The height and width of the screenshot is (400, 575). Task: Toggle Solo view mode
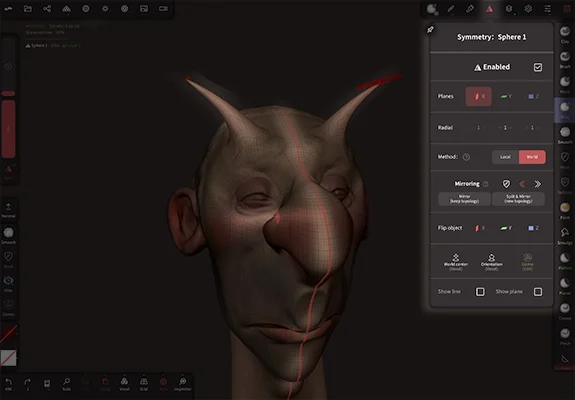click(x=66, y=384)
